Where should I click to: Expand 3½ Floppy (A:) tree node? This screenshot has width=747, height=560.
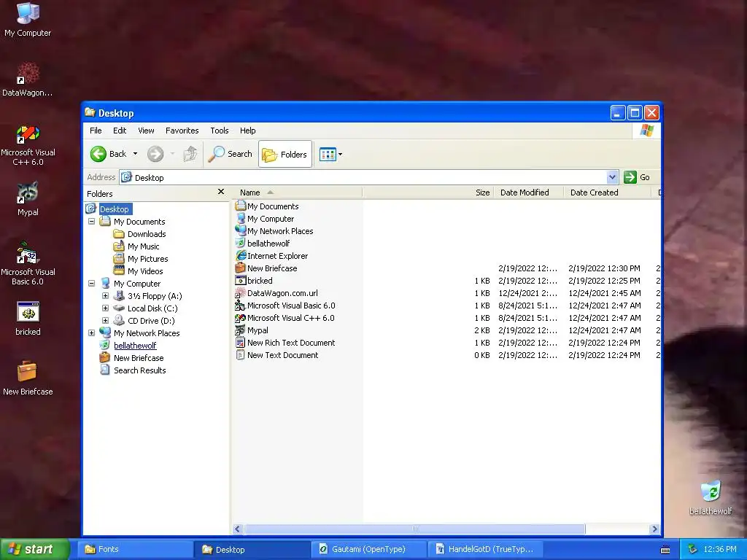105,296
